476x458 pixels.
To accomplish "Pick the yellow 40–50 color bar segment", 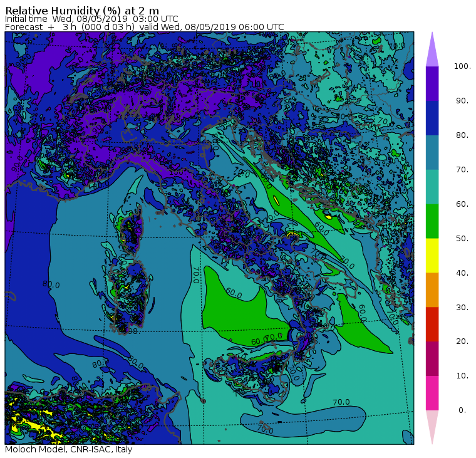I will (432, 256).
